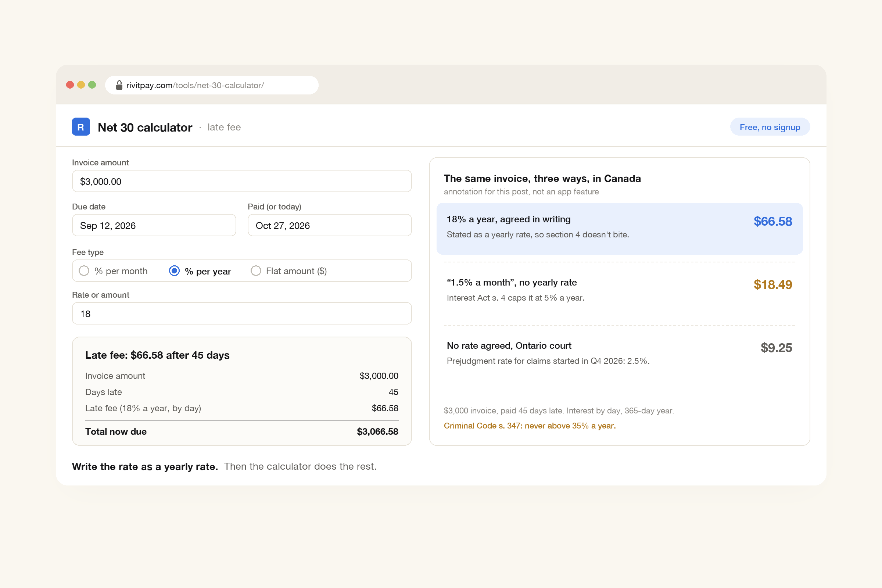The image size is (882, 588).
Task: Click the yellow minimize window button
Action: (x=81, y=85)
